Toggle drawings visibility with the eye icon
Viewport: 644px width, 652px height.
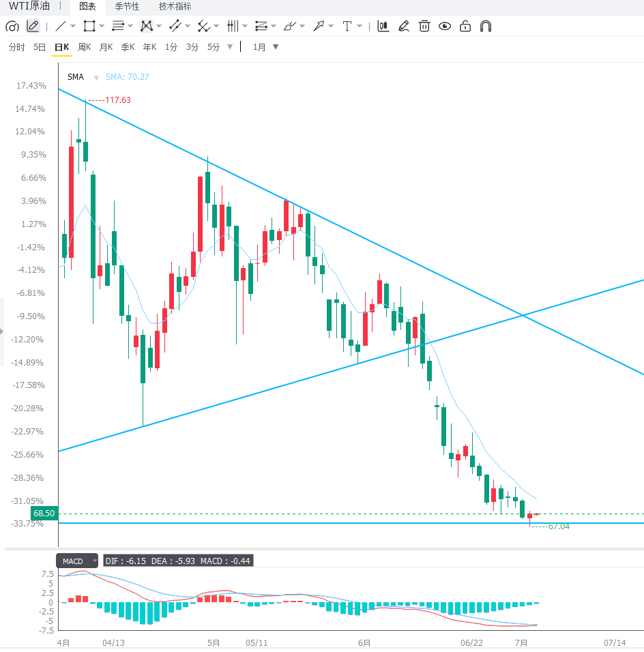click(445, 26)
